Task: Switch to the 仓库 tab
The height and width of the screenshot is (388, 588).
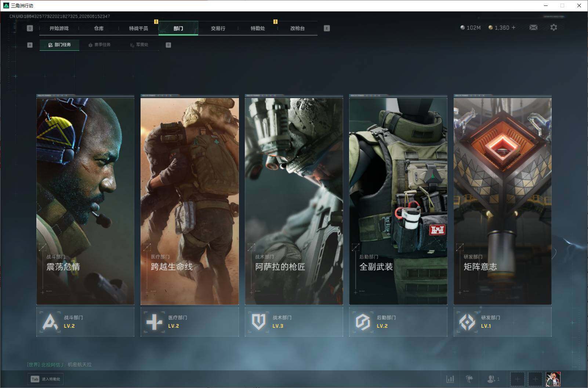Action: (99, 28)
